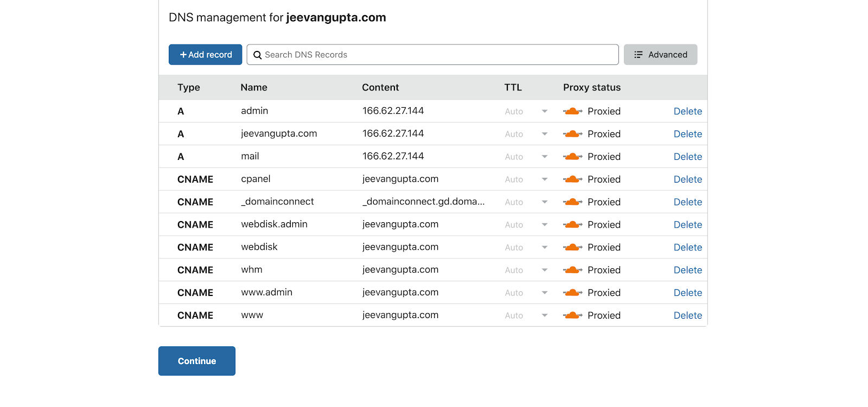
Task: Delete the mail A record
Action: pyautogui.click(x=688, y=157)
